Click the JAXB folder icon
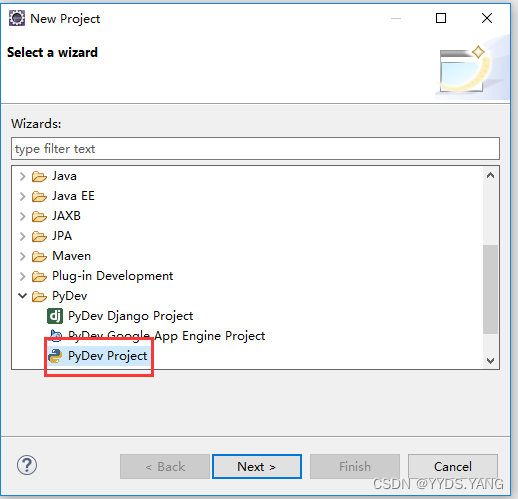 coord(39,216)
